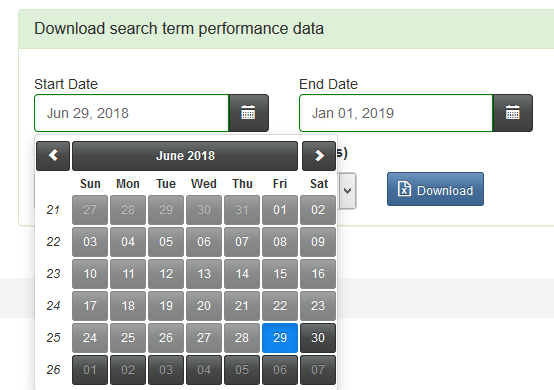Click the Download button
This screenshot has width=554, height=390.
pyautogui.click(x=435, y=189)
